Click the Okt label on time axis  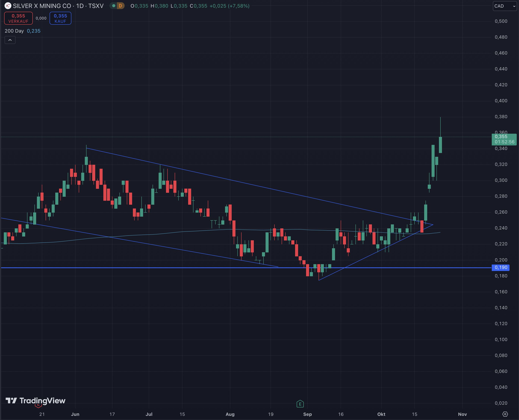point(381,414)
